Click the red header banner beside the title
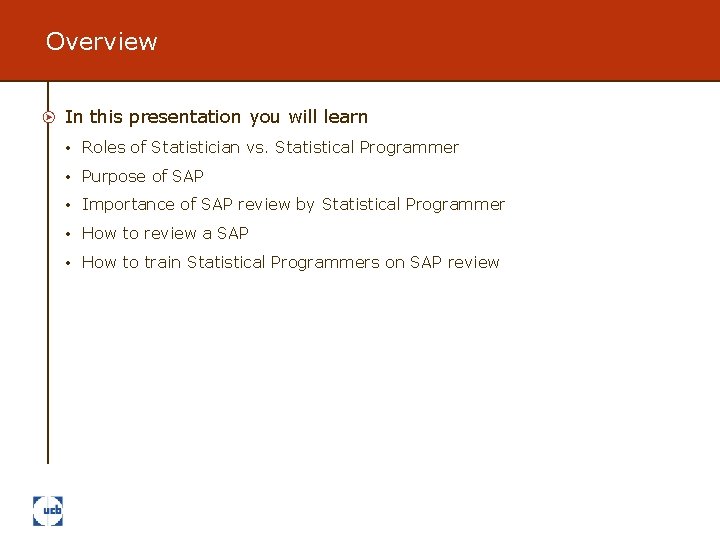 point(450,40)
